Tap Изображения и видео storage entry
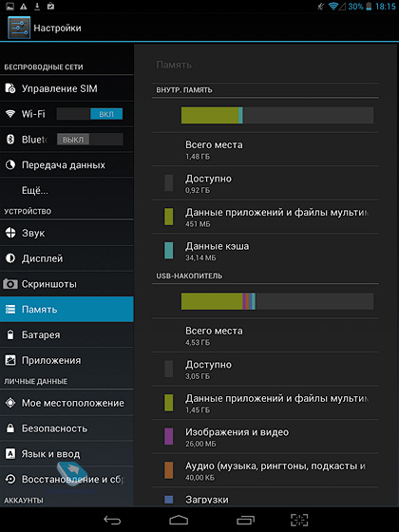 (x=265, y=436)
